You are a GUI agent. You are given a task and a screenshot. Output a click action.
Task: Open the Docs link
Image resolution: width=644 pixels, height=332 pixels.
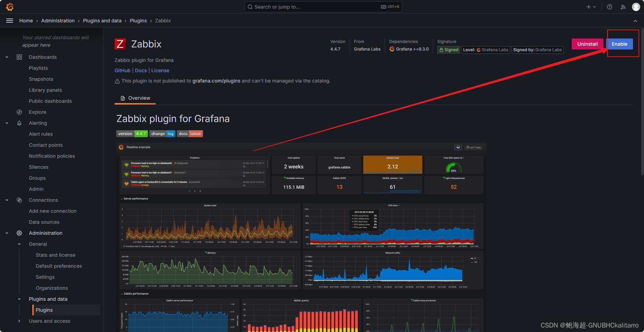tap(141, 70)
